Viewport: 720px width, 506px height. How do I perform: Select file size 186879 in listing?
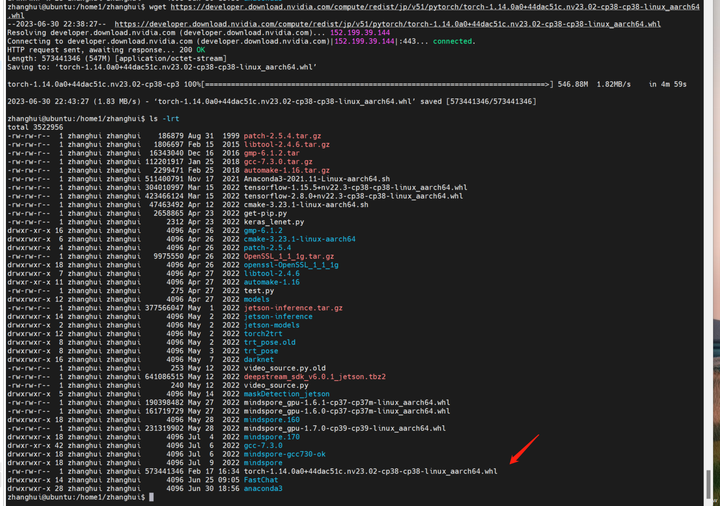170,136
